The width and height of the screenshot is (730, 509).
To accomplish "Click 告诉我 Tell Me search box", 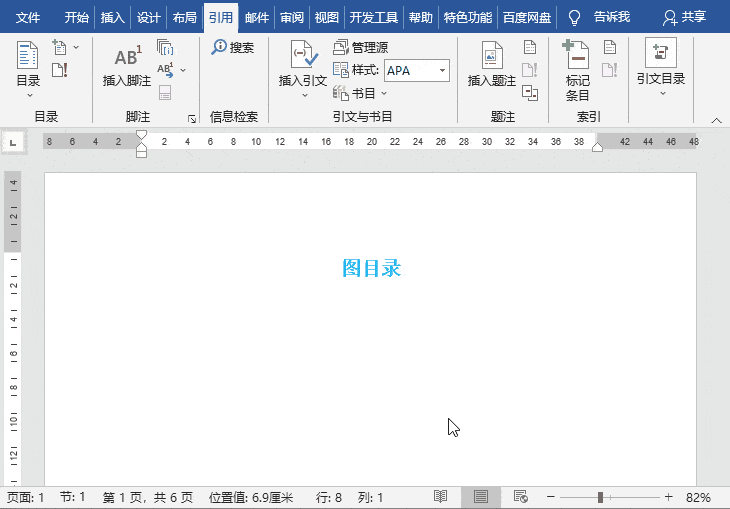I will point(612,17).
